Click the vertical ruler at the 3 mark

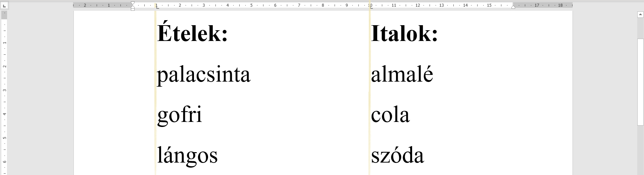click(4, 90)
